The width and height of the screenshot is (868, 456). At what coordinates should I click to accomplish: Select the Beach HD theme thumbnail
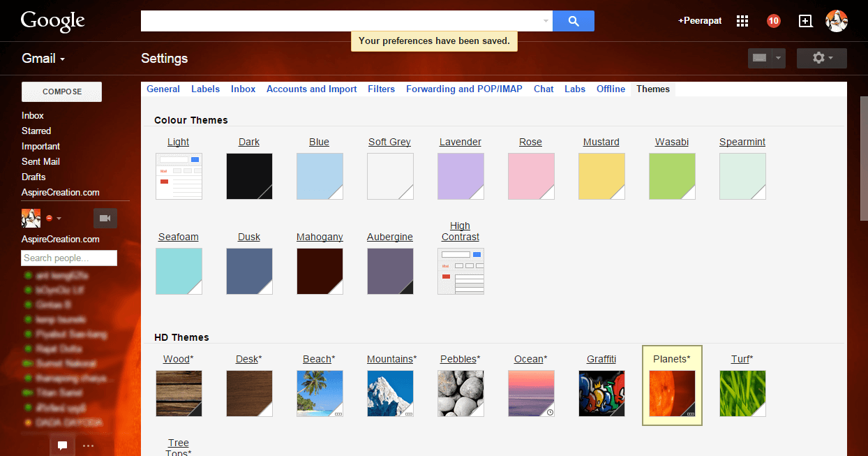320,393
